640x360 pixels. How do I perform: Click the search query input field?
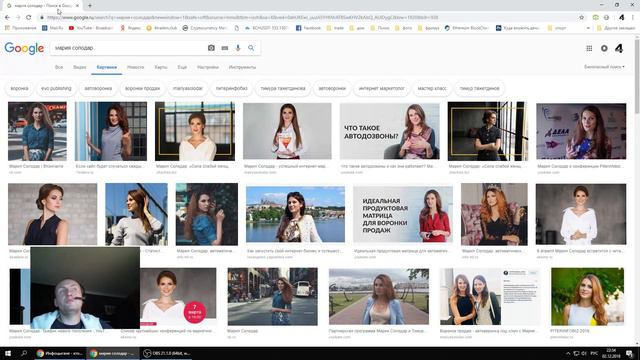point(129,48)
